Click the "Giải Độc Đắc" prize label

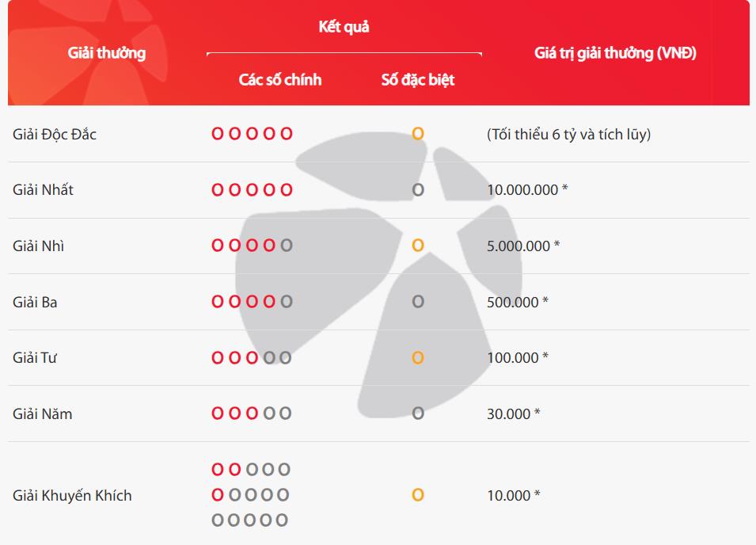55,135
